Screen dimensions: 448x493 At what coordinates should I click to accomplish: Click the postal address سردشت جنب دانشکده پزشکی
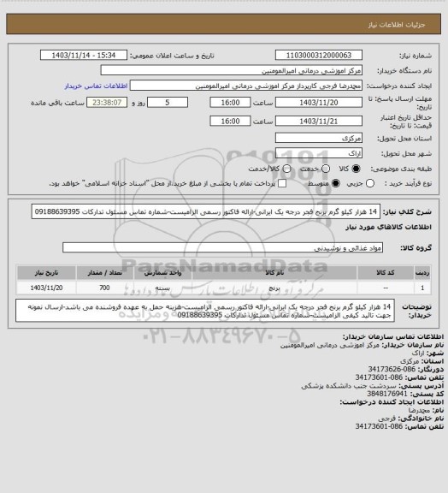(349, 385)
